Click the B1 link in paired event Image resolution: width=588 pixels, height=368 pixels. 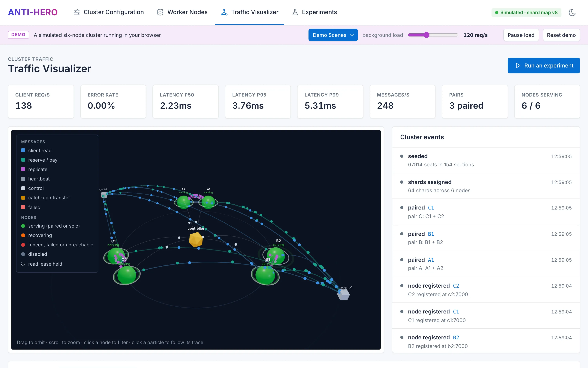431,234
